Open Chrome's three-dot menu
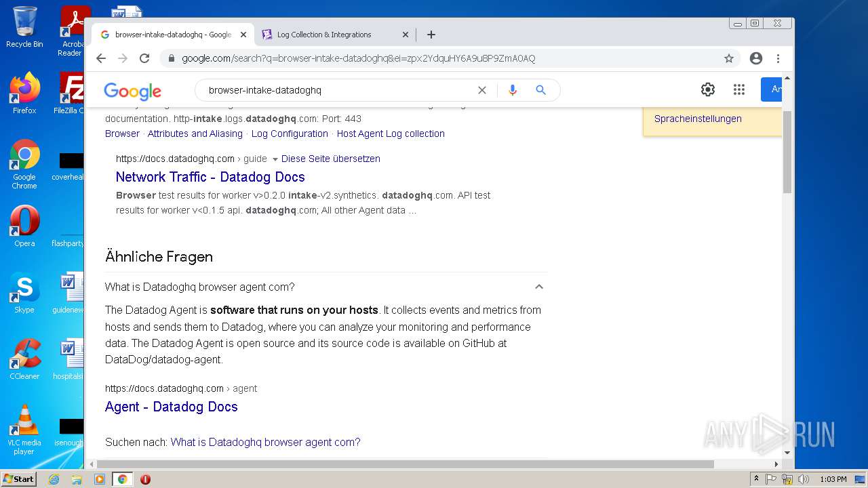Image resolution: width=868 pixels, height=488 pixels. pyautogui.click(x=778, y=58)
